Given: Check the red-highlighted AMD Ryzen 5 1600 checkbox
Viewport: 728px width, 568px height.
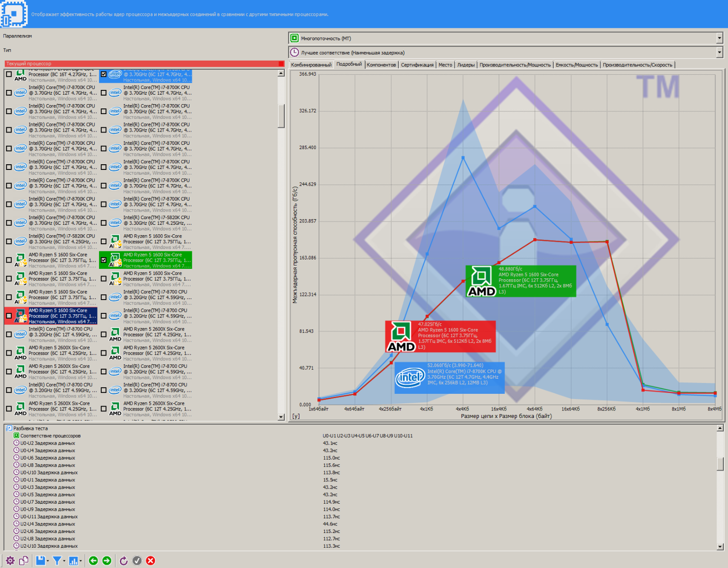Looking at the screenshot, I should coord(9,316).
